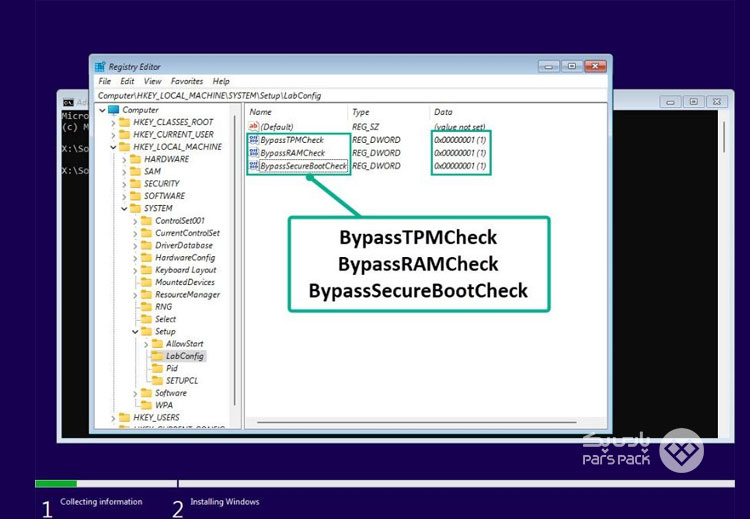Select the HKEY_USERS tree key

click(156, 418)
